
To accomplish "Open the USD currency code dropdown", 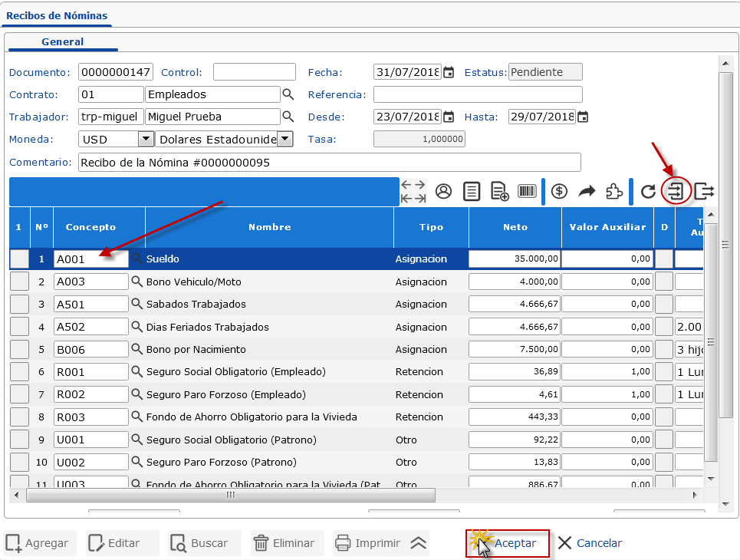I will [146, 140].
